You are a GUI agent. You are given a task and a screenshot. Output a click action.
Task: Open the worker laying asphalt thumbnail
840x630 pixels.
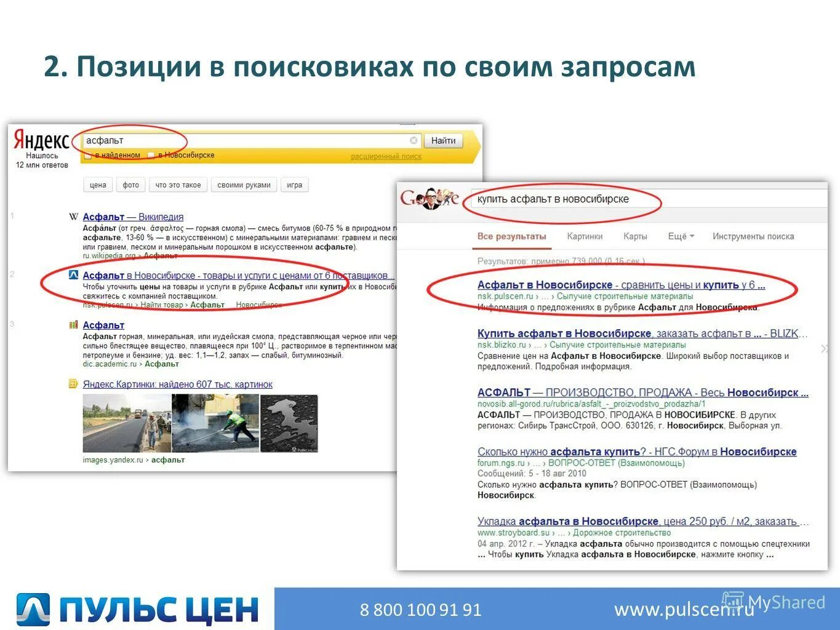pos(215,423)
